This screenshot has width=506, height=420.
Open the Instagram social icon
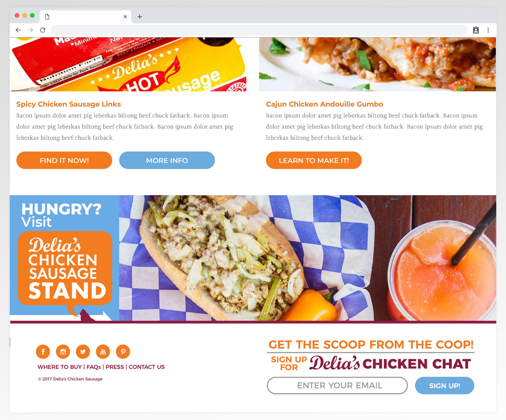pos(63,352)
